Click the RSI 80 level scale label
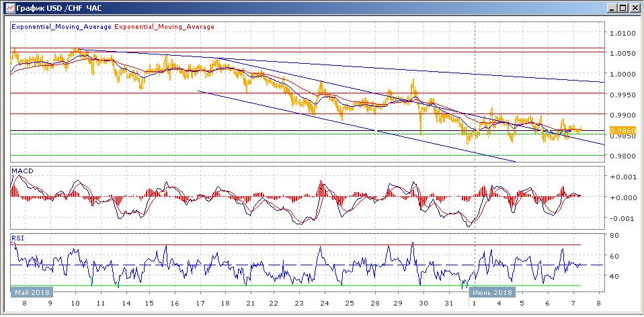Viewport: 644px width, 317px height. (x=614, y=236)
